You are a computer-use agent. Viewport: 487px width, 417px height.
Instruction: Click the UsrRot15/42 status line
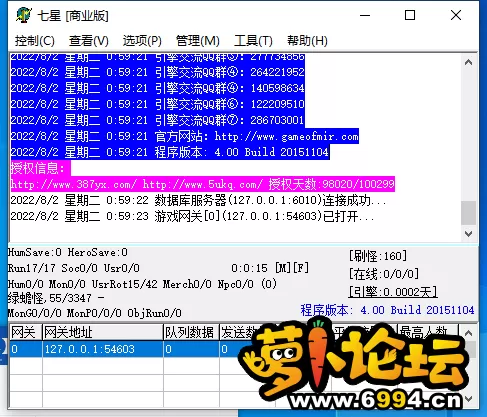click(x=142, y=284)
